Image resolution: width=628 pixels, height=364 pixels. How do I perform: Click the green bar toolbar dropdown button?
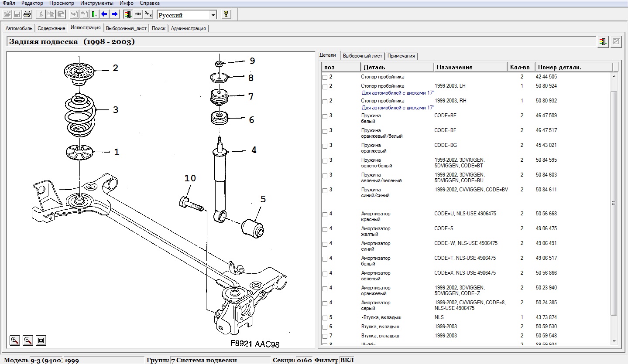coord(94,14)
